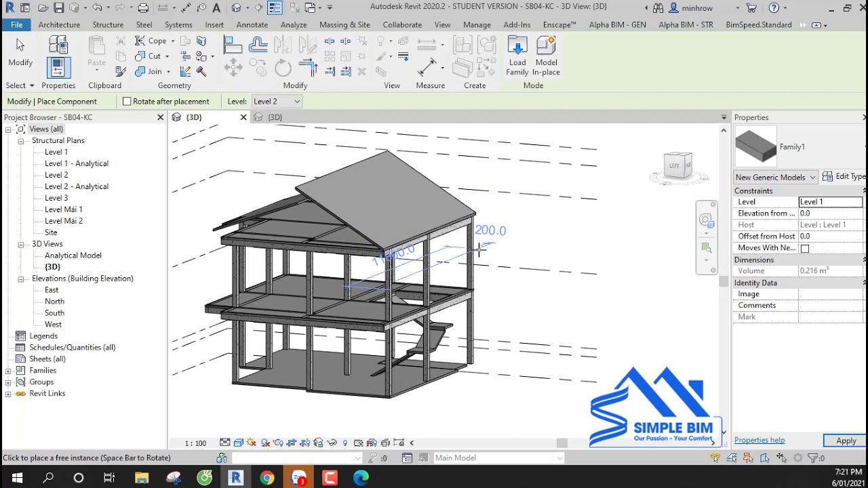868x488 pixels.
Task: Switch to the Massing & Site ribbon tab
Action: 344,24
